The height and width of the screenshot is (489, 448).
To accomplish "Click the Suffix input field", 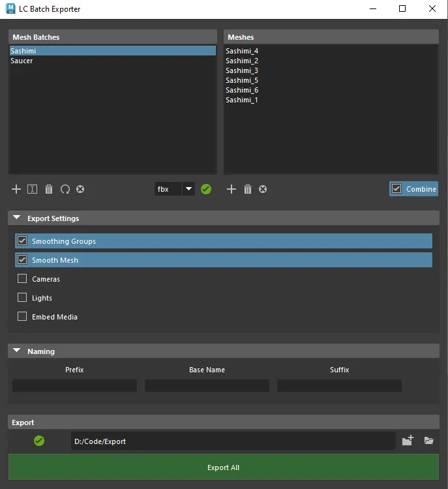I will [x=340, y=385].
